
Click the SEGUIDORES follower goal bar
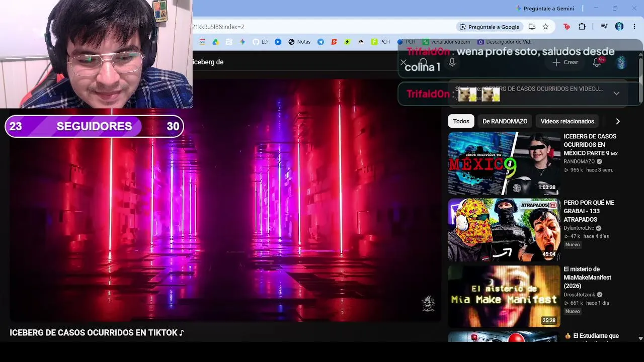(x=94, y=126)
